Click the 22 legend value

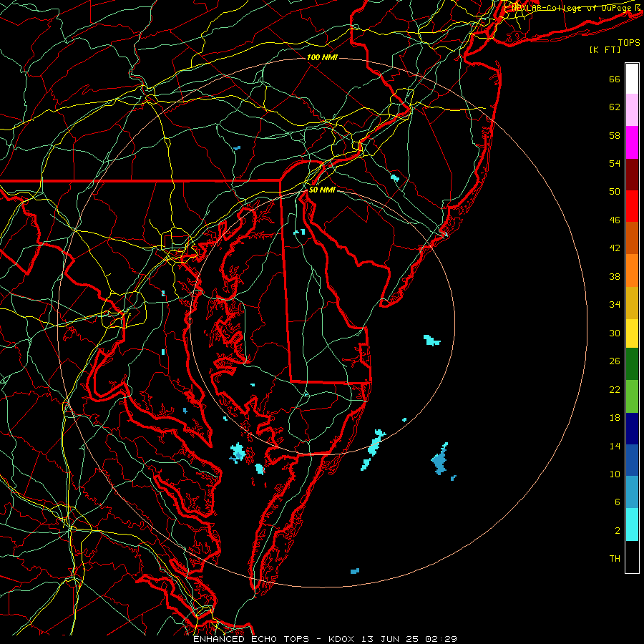pyautogui.click(x=615, y=389)
